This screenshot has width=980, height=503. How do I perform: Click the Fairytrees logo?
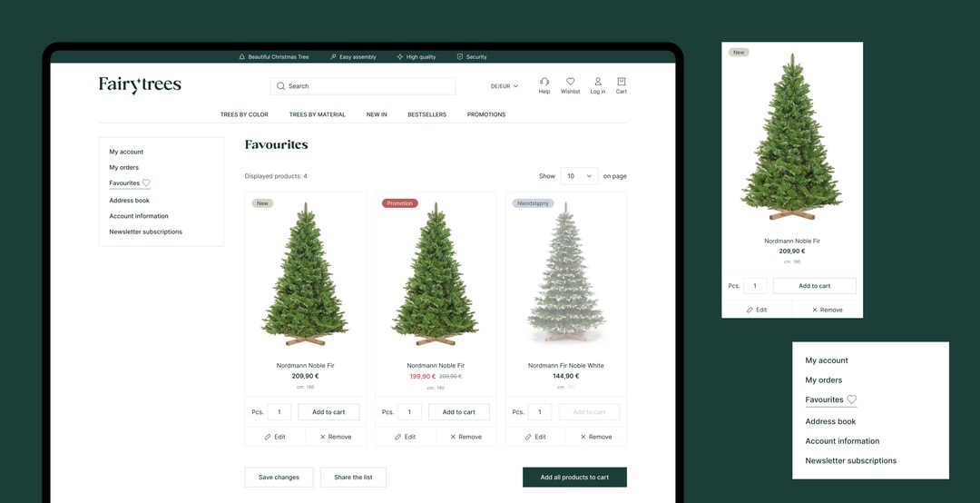140,85
